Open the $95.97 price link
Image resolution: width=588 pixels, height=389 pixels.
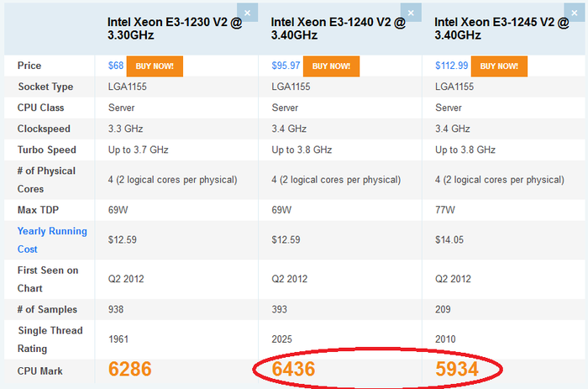tap(286, 66)
